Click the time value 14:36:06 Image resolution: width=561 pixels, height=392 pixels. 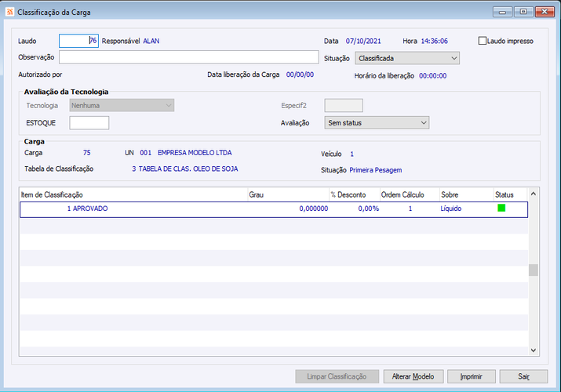coord(435,41)
